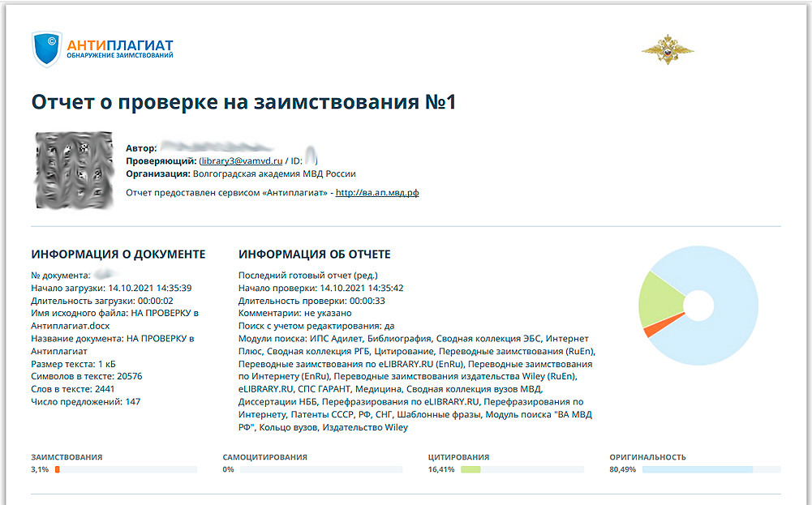Click 'Размер текста: 1 кБ' line
Image resolution: width=812 pixels, height=505 pixels.
73,364
